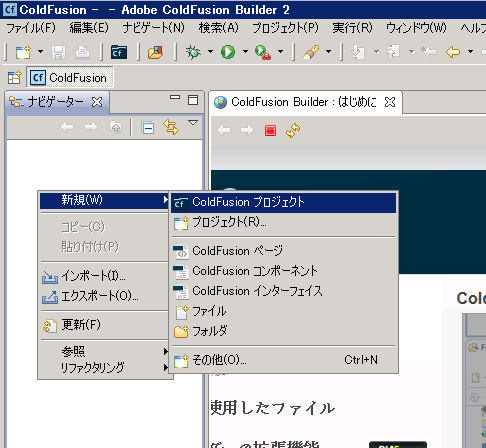The width and height of the screenshot is (486, 448).
Task: Click the Print toolbar icon
Action: [x=82, y=52]
